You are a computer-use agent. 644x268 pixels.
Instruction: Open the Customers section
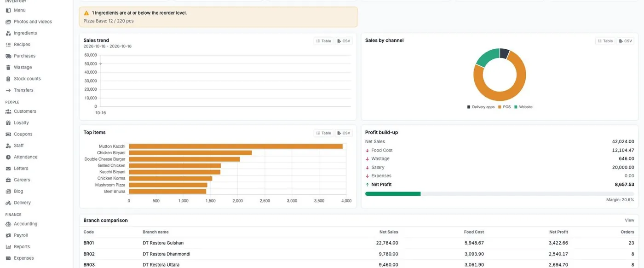point(25,111)
